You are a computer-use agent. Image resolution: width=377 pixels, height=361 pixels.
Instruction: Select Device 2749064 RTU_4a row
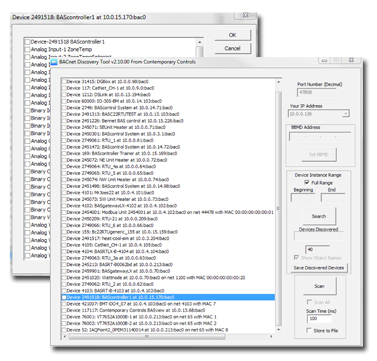click(x=111, y=166)
